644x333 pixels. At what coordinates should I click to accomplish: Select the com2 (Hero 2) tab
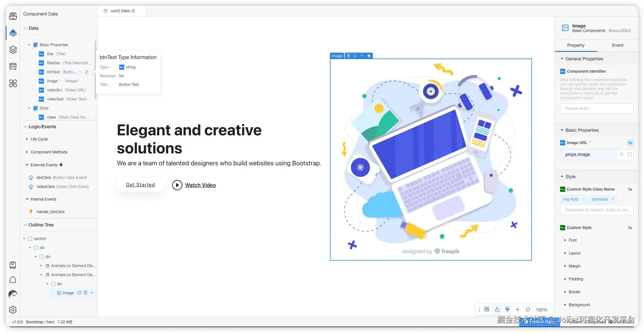point(122,11)
